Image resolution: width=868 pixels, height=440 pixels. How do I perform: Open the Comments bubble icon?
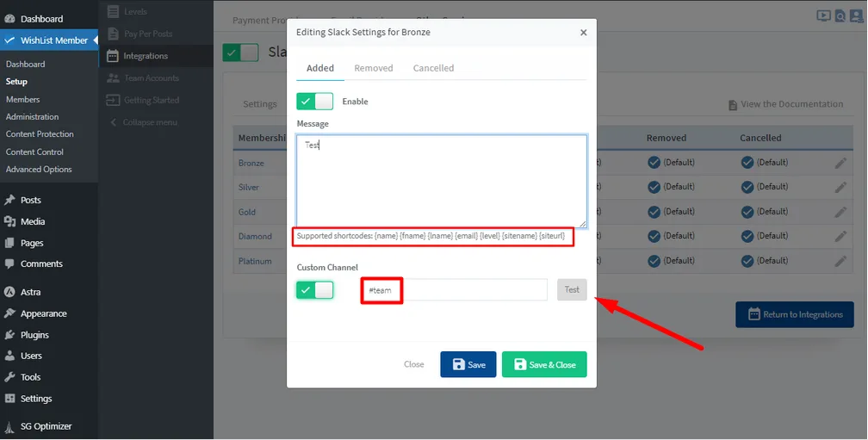(9, 264)
